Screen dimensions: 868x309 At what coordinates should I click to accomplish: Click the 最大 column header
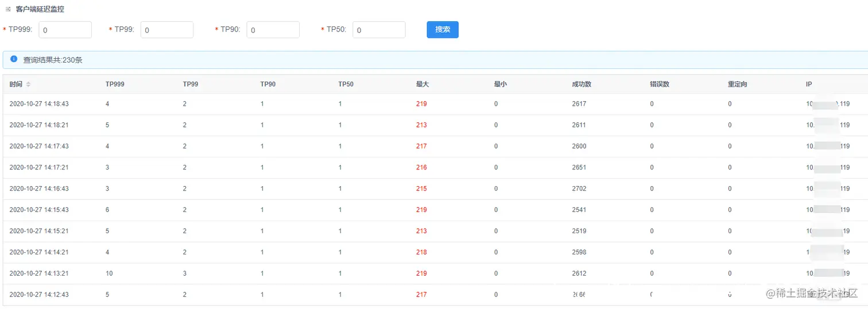423,84
